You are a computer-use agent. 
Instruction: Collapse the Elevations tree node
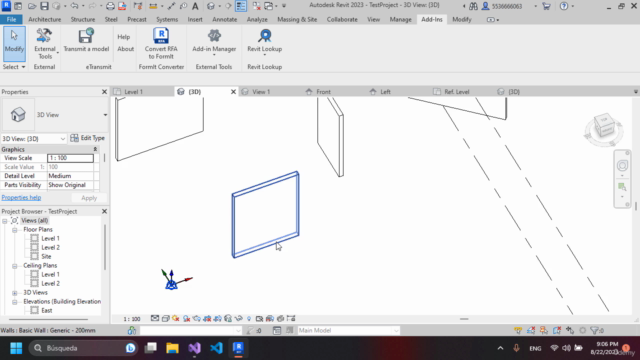point(15,302)
